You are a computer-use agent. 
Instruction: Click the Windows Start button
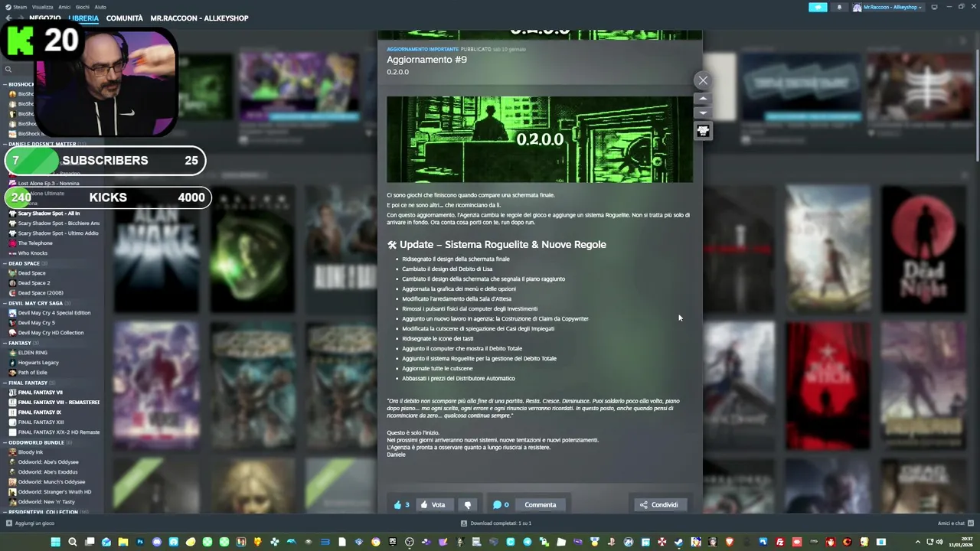(55, 543)
